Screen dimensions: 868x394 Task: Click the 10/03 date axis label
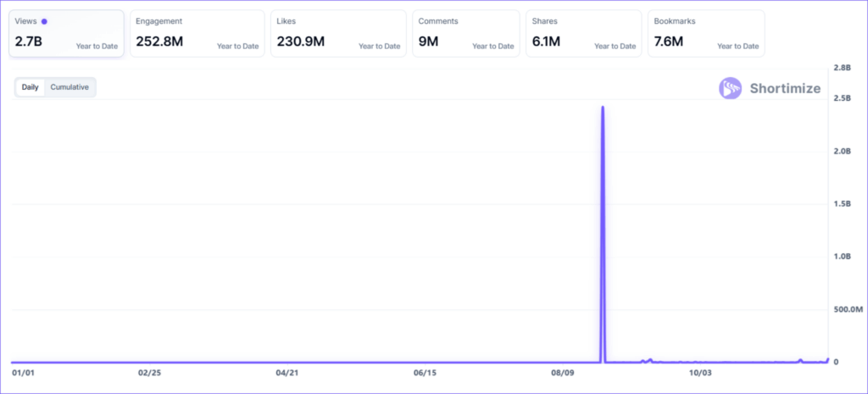point(700,373)
